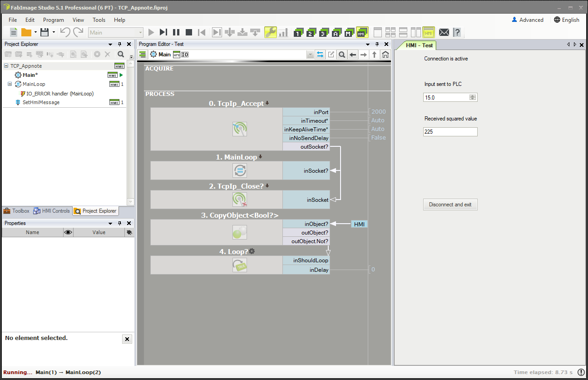Image resolution: width=588 pixels, height=380 pixels.
Task: Go up one level with the up arrow
Action: point(375,55)
